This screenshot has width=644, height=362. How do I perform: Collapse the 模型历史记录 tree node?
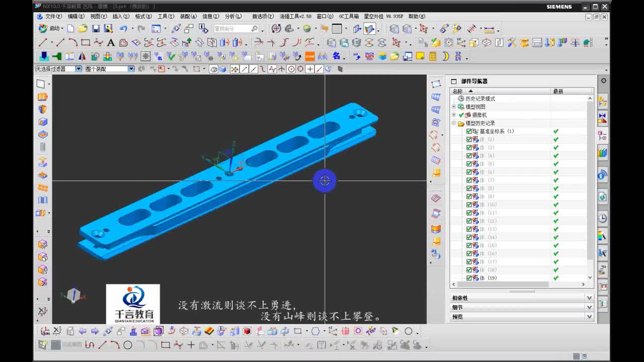coord(454,123)
